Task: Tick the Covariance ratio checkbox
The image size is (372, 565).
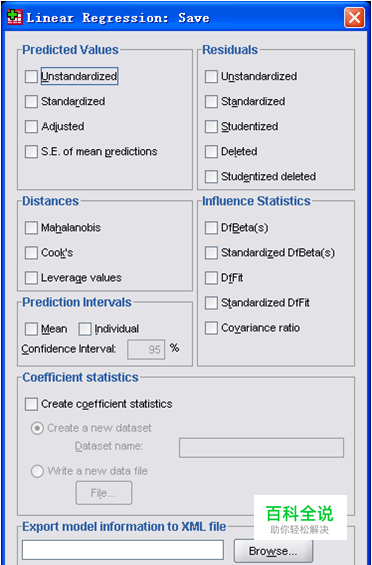Action: pyautogui.click(x=211, y=328)
